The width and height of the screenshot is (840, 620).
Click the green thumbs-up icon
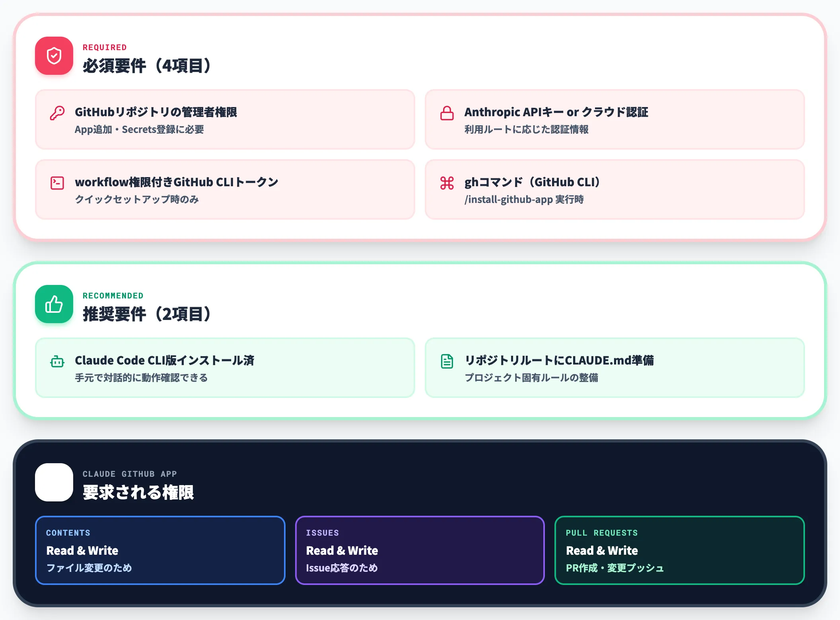[54, 304]
